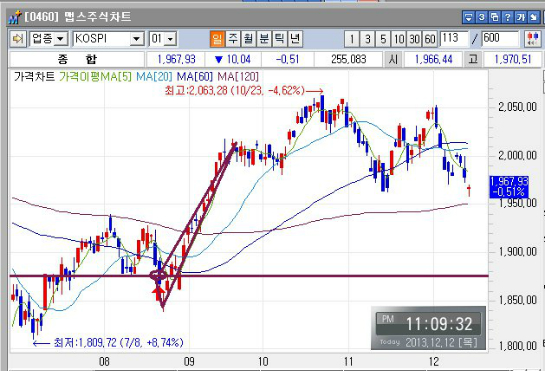Select the 일 daily period toggle

pos(217,39)
